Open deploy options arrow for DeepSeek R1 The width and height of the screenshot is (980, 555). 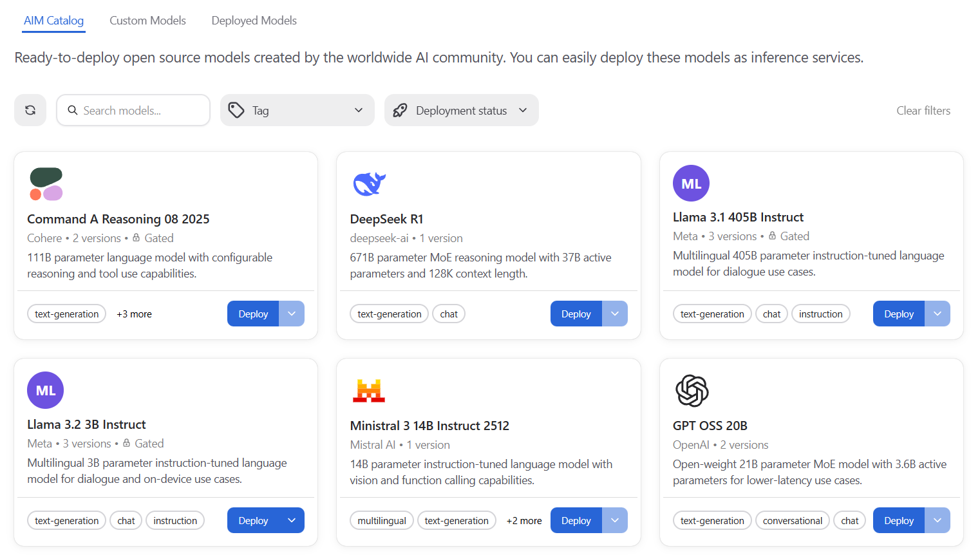(615, 314)
